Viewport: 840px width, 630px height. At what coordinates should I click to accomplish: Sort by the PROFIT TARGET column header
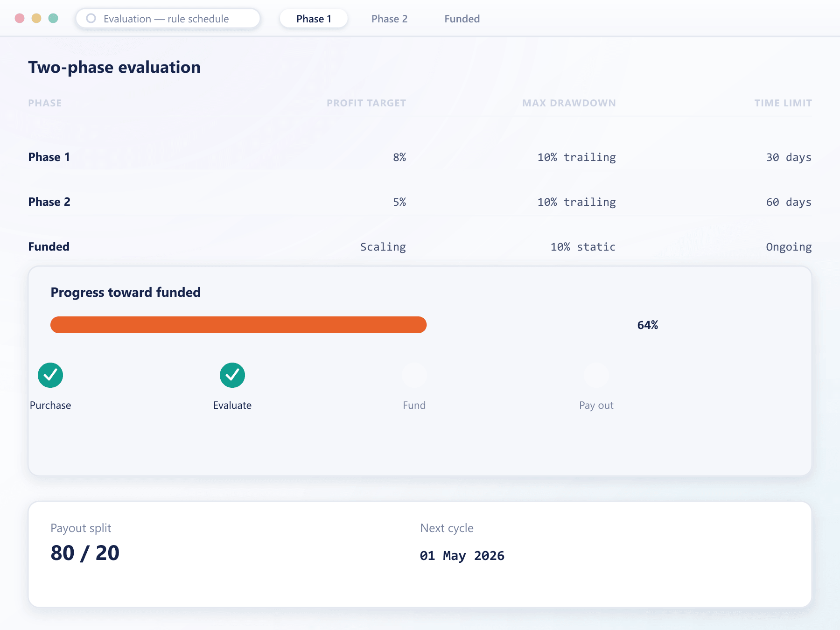point(366,103)
